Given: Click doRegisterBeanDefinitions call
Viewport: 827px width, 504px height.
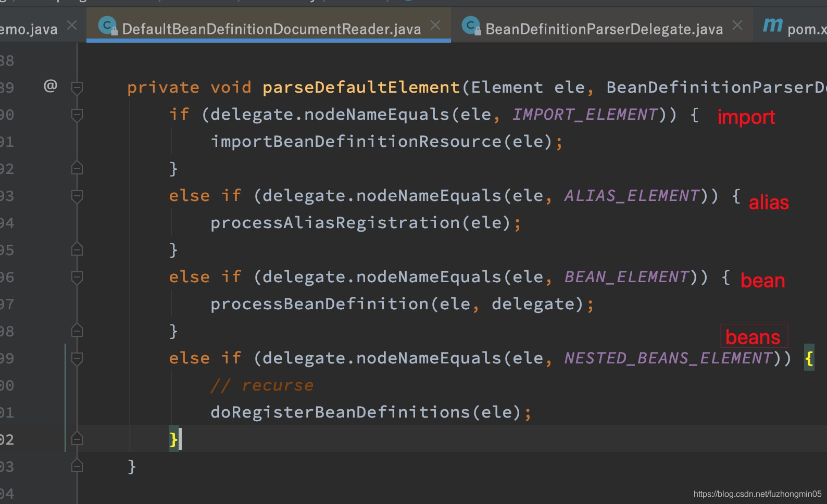Looking at the screenshot, I should 340,412.
